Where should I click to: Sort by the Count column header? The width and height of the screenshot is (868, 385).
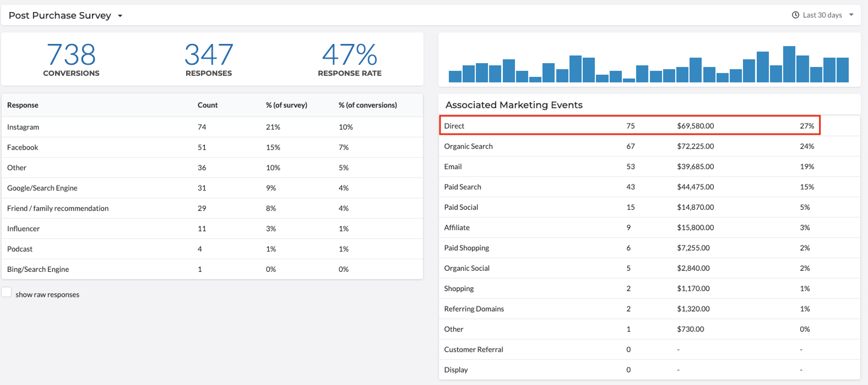pyautogui.click(x=207, y=105)
